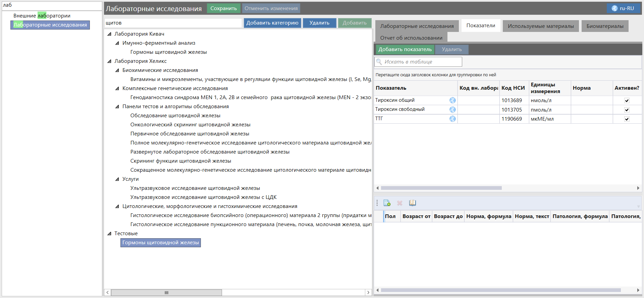Open the Используемые материалы tab
The image size is (644, 298).
point(540,26)
